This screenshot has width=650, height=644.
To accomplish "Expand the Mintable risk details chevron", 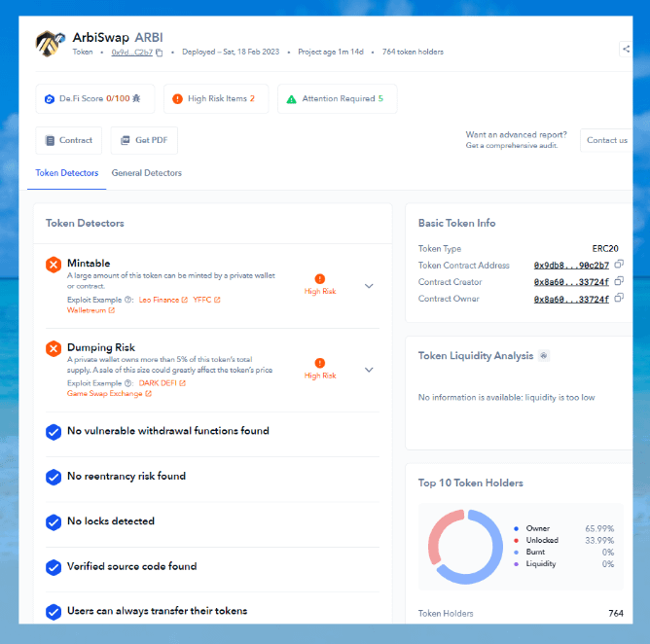I will pos(369,286).
